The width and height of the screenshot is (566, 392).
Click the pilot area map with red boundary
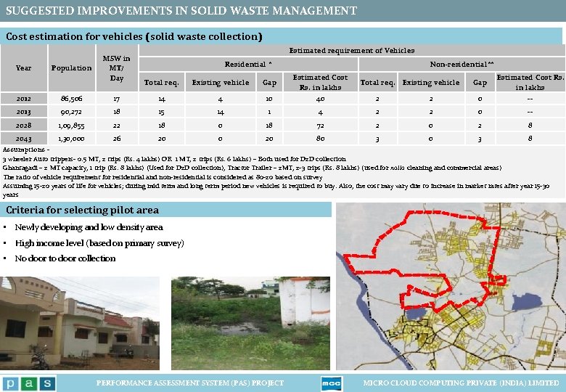(x=451, y=286)
